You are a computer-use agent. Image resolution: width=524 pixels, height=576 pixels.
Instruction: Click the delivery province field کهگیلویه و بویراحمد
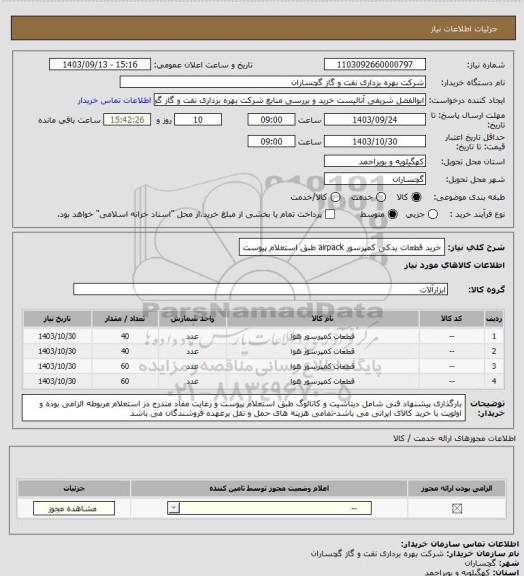click(375, 161)
